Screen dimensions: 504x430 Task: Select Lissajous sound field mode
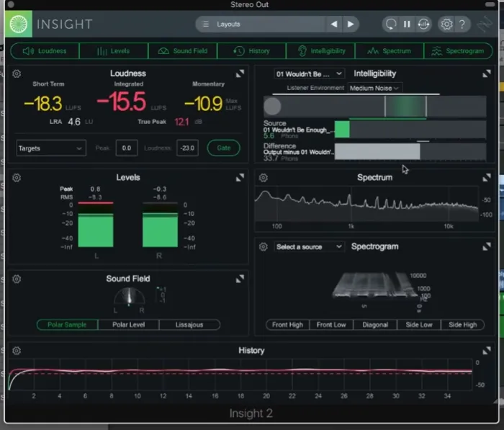point(189,325)
